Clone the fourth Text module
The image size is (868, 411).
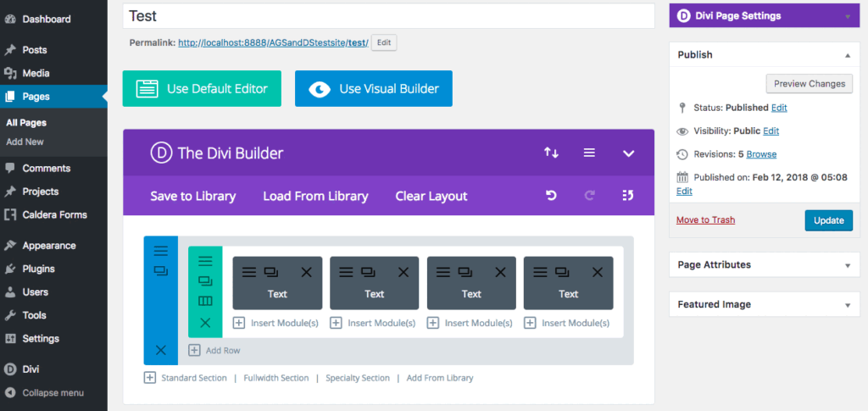(x=563, y=272)
